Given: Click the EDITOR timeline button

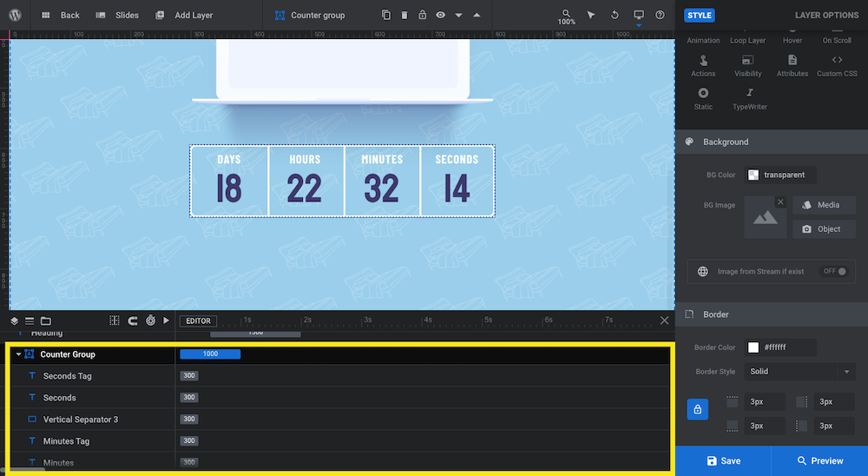Looking at the screenshot, I should tap(198, 321).
